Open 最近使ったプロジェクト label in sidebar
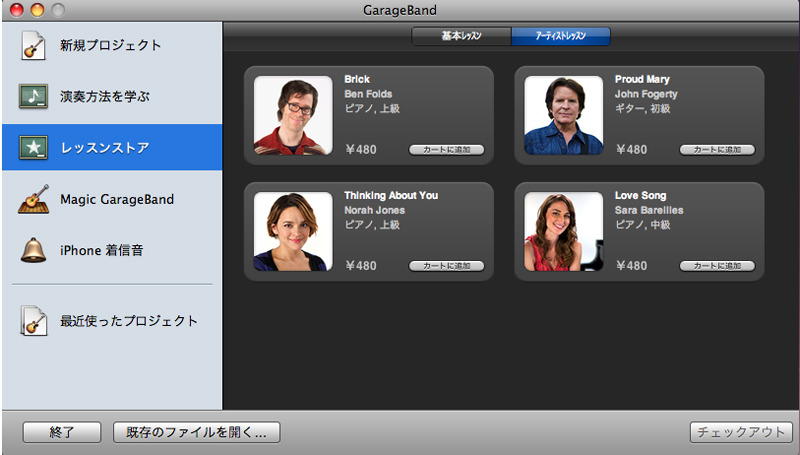The height and width of the screenshot is (455, 800). pyautogui.click(x=129, y=321)
